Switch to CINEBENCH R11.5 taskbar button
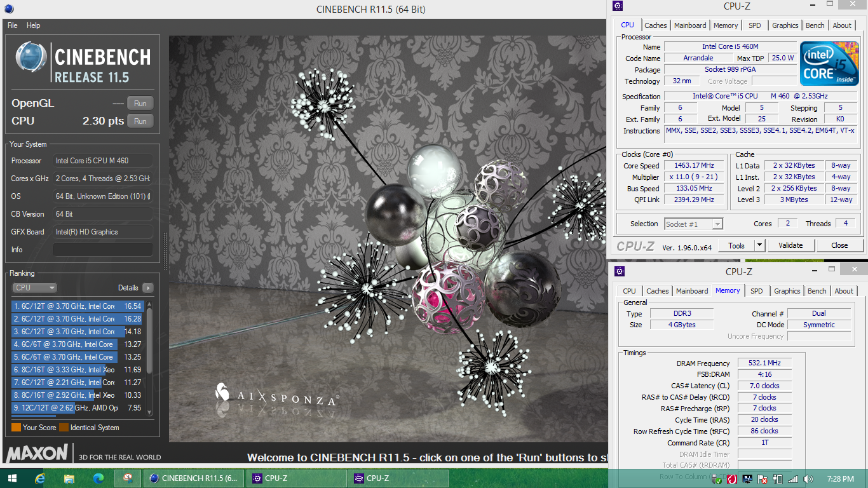Screen dimensions: 868x488 (194, 478)
